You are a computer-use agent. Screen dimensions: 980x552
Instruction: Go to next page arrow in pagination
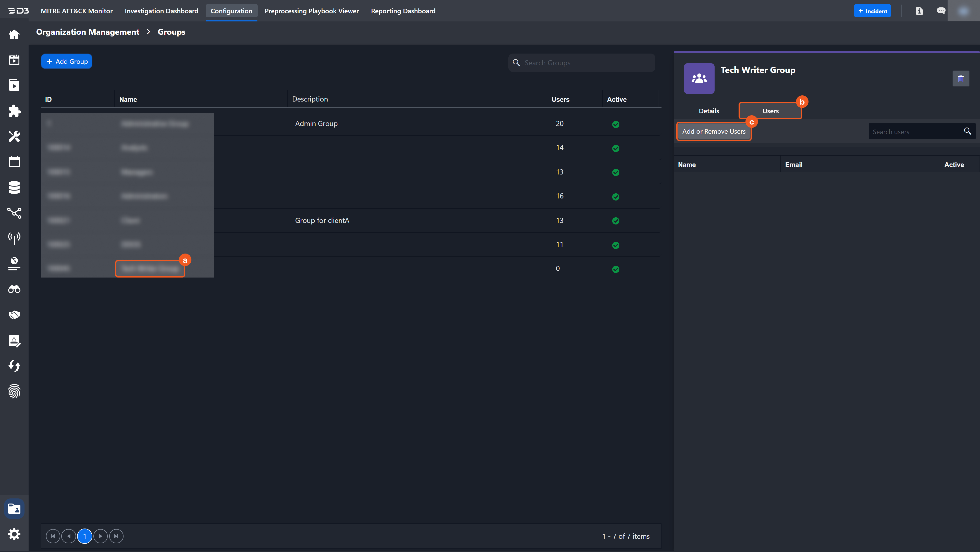pyautogui.click(x=101, y=536)
